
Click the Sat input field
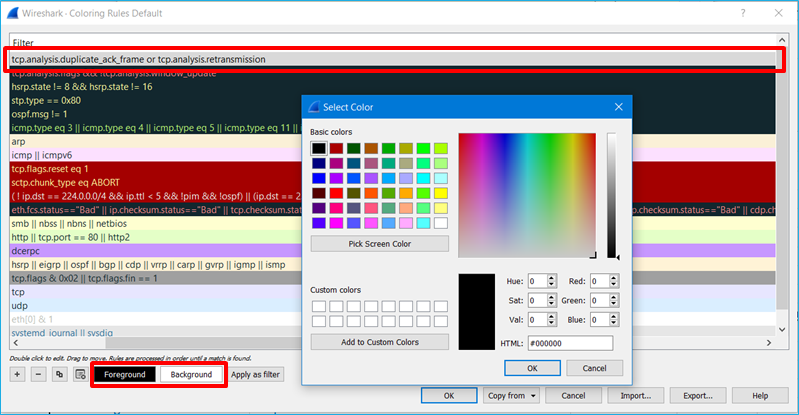coord(538,300)
